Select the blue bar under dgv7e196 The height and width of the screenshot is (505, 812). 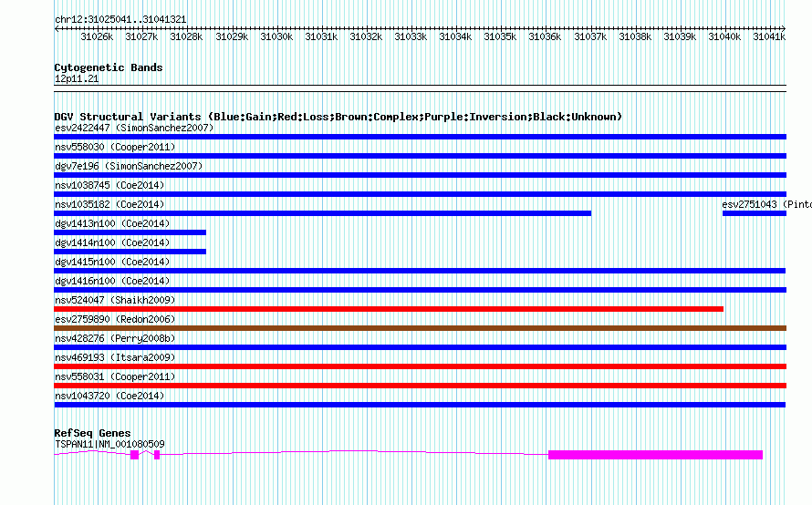coord(420,175)
